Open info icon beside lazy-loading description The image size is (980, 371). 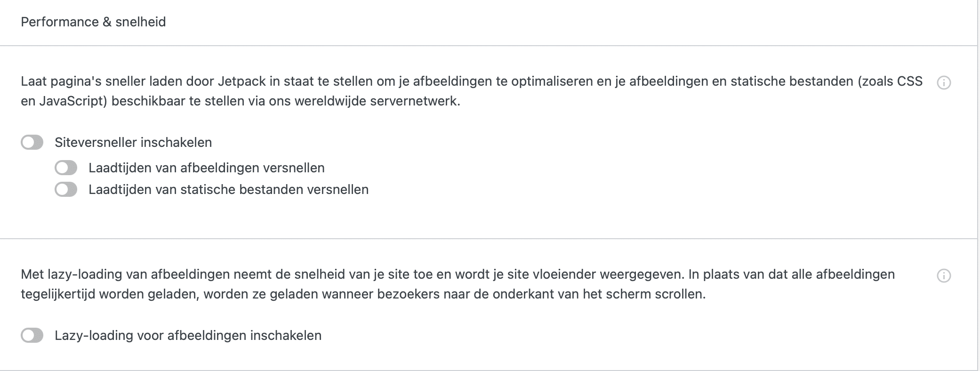(x=944, y=276)
